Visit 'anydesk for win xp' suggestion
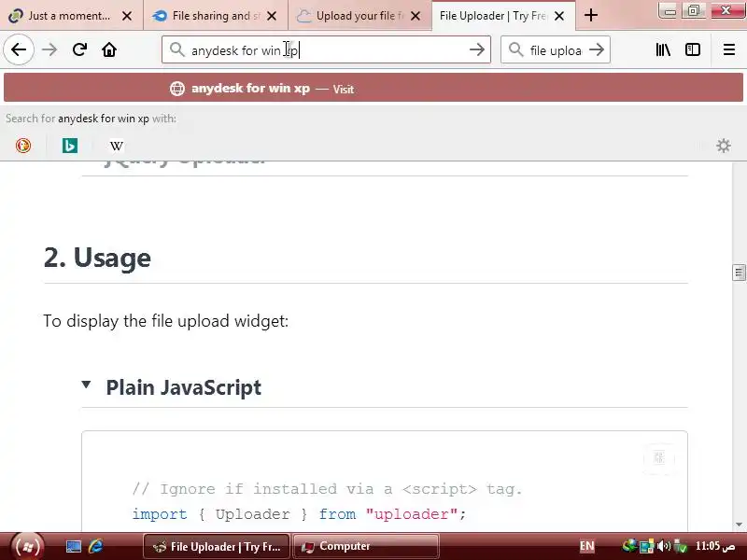 click(x=373, y=88)
